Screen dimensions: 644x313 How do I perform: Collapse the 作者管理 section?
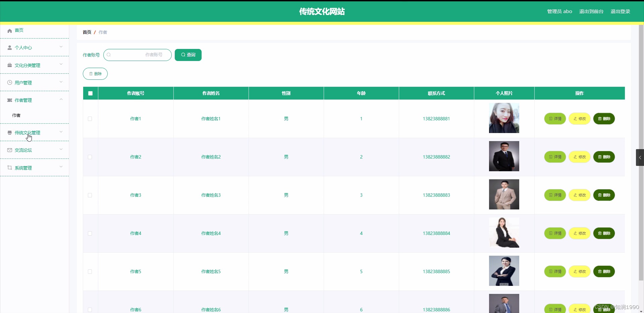tap(61, 99)
